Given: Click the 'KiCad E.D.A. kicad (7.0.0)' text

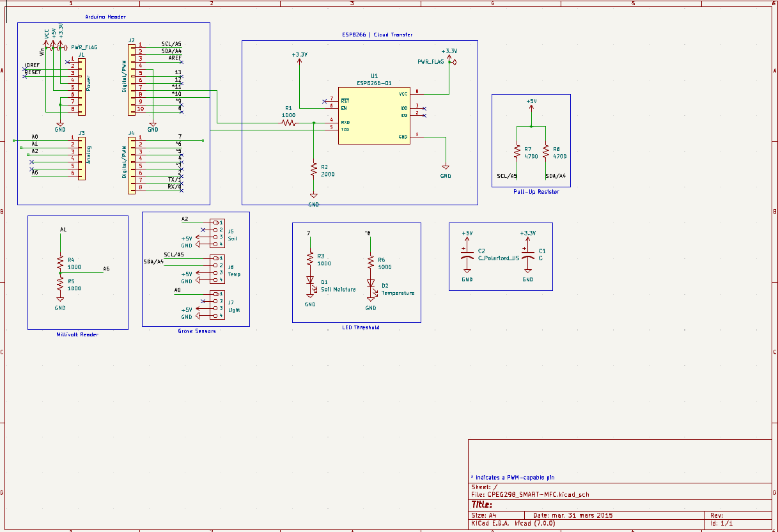Looking at the screenshot, I should click(x=513, y=523).
